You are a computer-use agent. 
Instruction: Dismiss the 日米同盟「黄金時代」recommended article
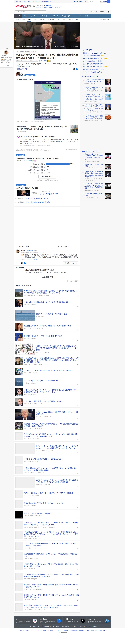(78, 340)
